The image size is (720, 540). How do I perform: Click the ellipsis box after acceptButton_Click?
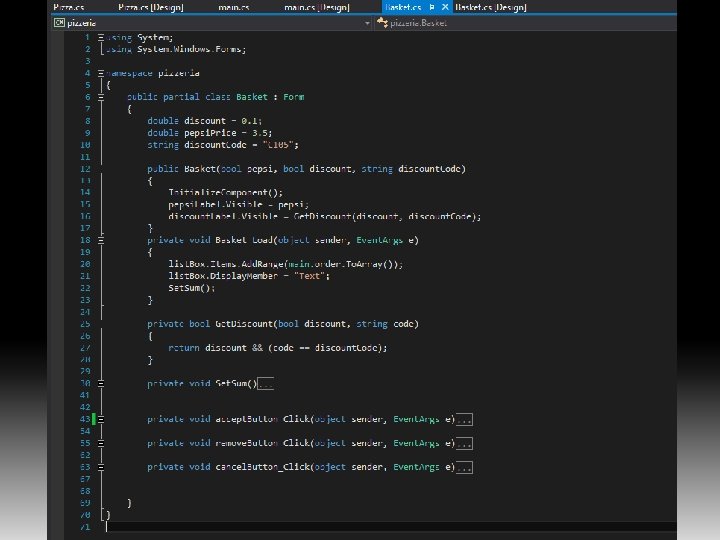click(464, 419)
